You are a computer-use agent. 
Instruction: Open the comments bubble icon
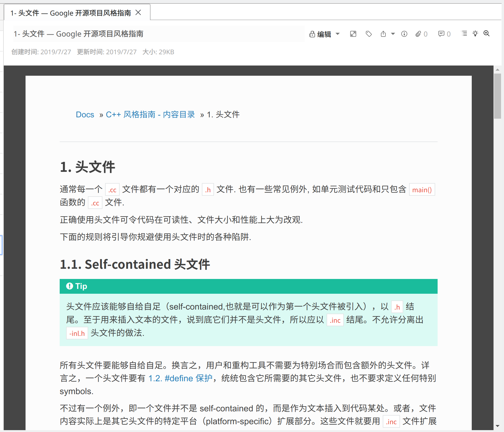[x=441, y=34]
